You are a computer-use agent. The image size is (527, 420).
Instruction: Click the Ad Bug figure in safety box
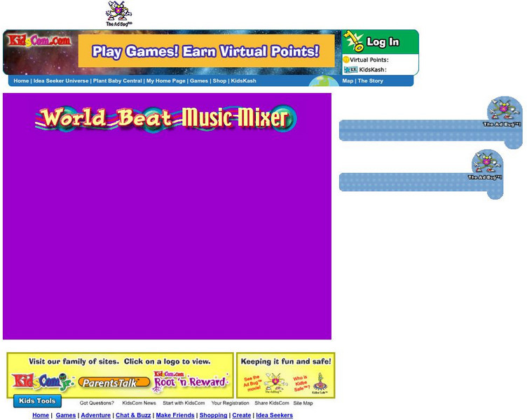tap(275, 382)
